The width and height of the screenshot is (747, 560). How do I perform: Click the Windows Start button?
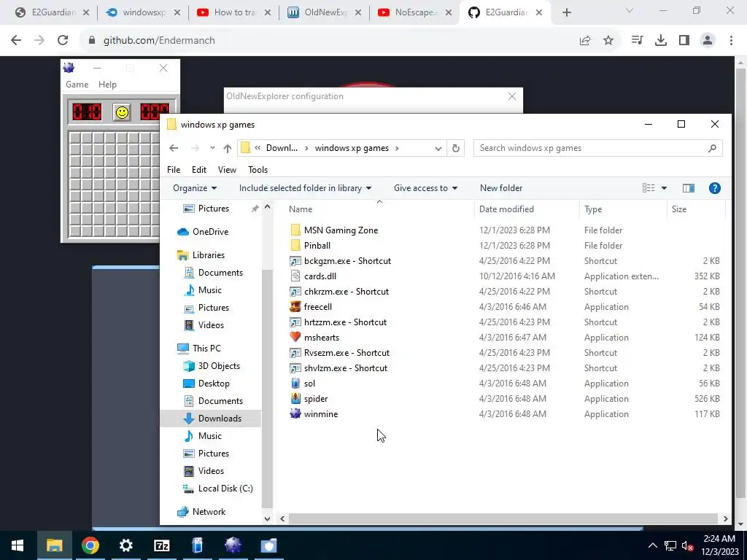click(x=18, y=545)
